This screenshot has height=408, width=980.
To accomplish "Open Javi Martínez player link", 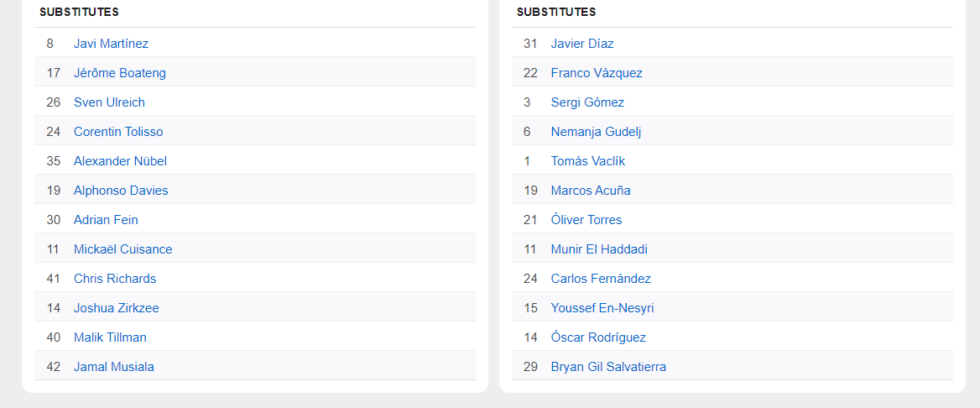I will 112,44.
